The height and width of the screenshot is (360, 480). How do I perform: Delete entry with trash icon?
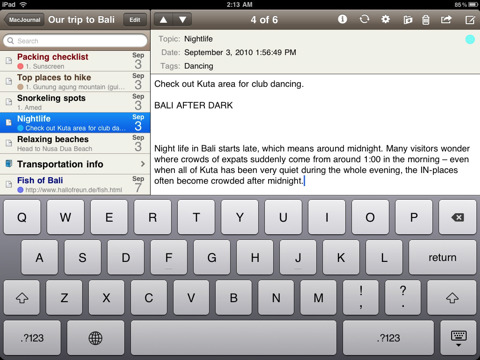click(426, 20)
